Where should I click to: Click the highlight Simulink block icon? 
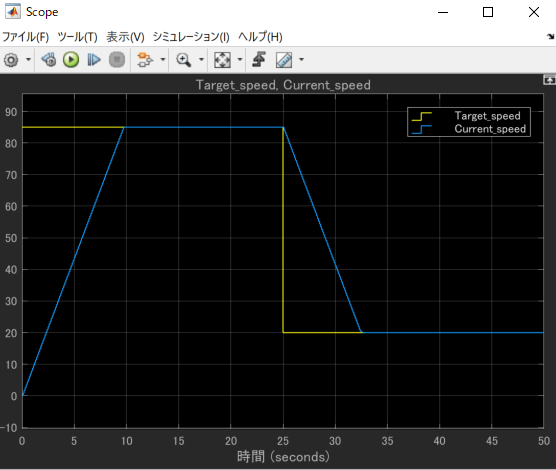[x=145, y=60]
